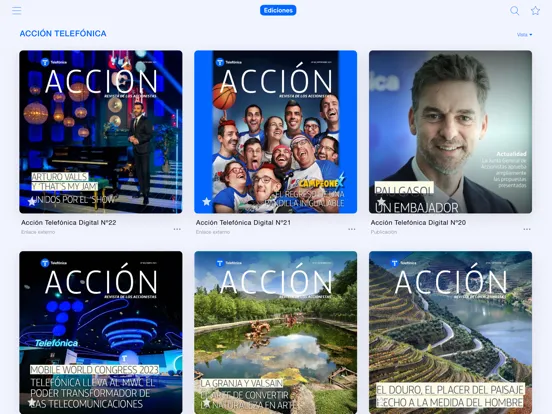Expand the Vista dropdown
The width and height of the screenshot is (552, 414).
click(525, 34)
